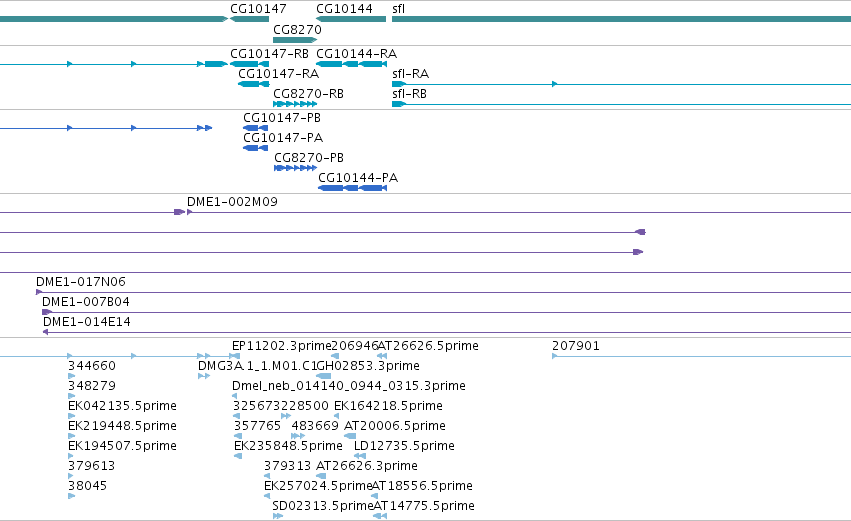851x521 pixels.
Task: Select the DME1-002M09 clone label
Action: [232, 201]
